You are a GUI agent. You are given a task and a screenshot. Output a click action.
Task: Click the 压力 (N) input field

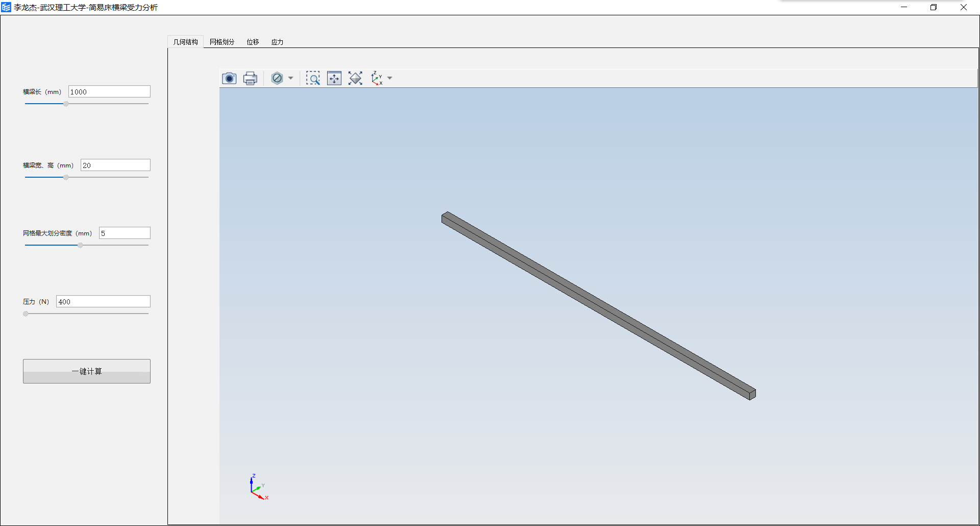103,301
